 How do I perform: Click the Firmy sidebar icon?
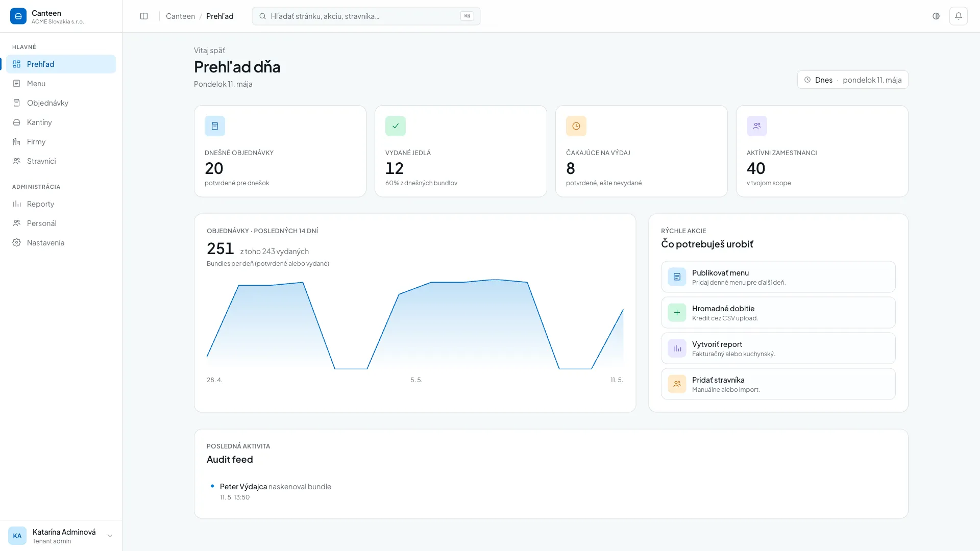point(17,142)
